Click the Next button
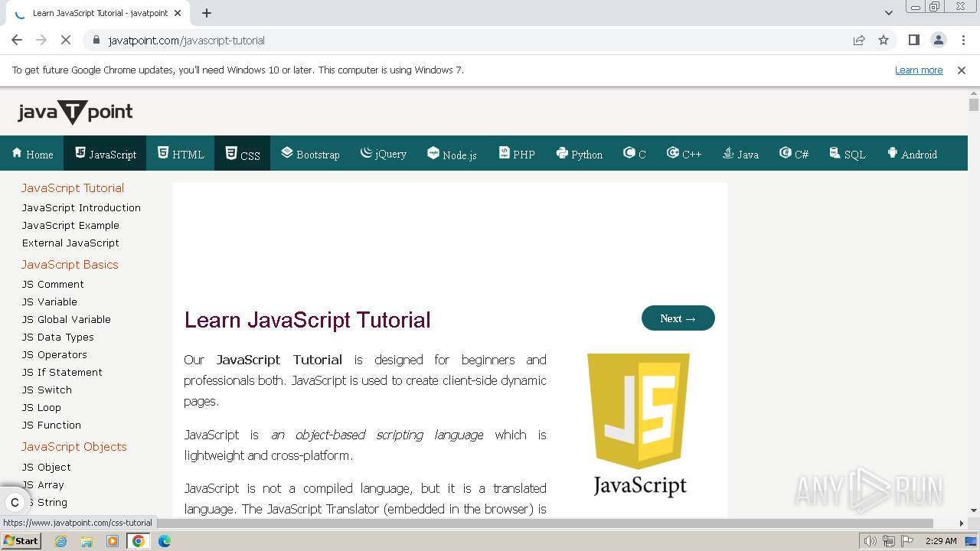 click(x=678, y=318)
